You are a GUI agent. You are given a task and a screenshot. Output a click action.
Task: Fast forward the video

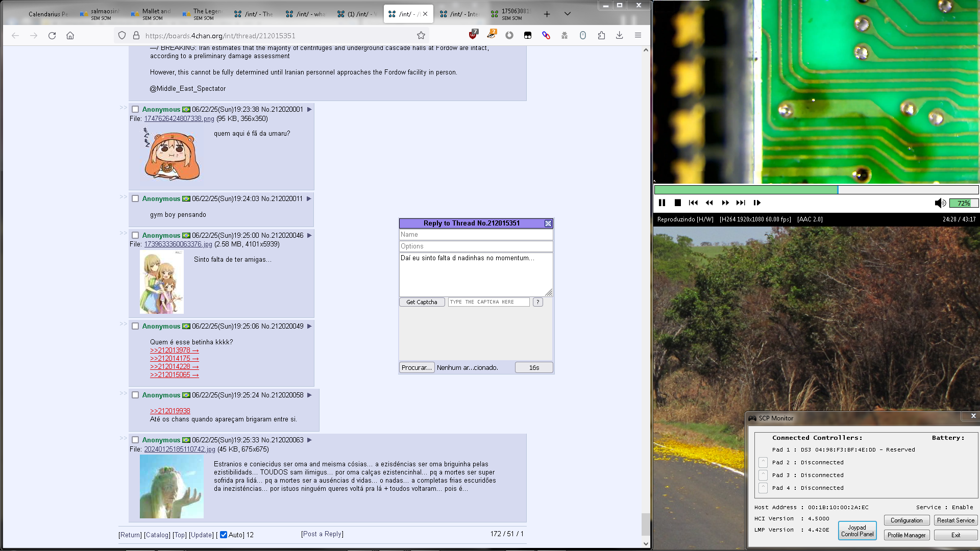tap(725, 203)
